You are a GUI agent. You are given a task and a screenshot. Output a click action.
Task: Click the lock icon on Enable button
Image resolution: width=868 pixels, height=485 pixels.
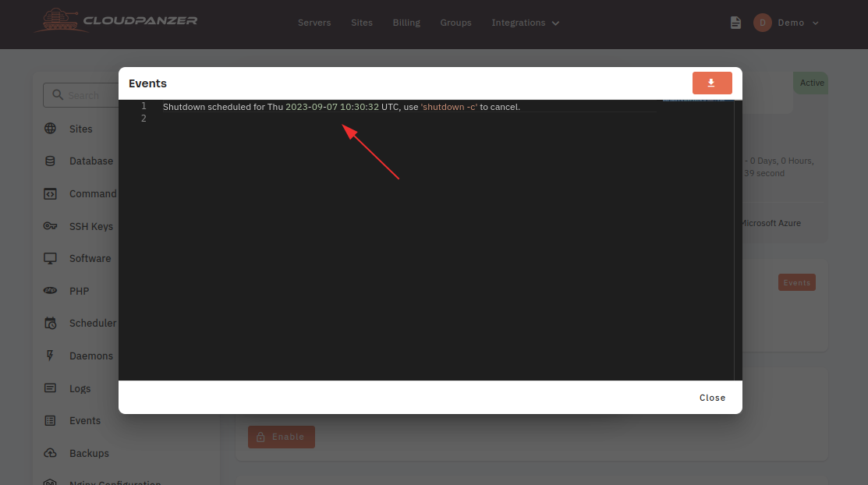(x=260, y=437)
